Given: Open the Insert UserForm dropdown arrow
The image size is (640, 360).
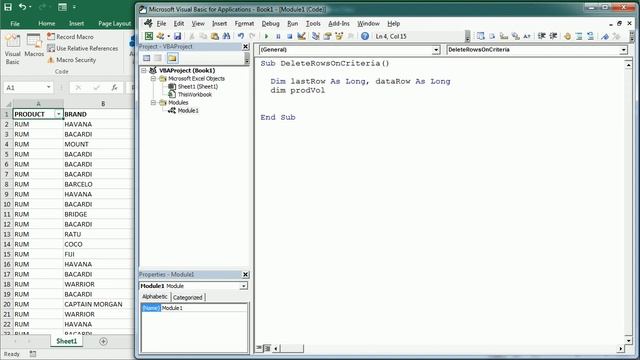Looking at the screenshot, I should click(168, 36).
